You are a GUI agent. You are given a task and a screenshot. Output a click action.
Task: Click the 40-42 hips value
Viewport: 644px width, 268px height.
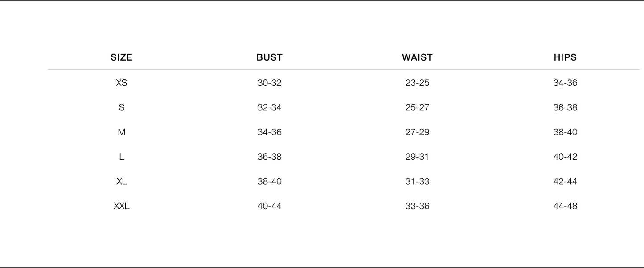(x=565, y=157)
